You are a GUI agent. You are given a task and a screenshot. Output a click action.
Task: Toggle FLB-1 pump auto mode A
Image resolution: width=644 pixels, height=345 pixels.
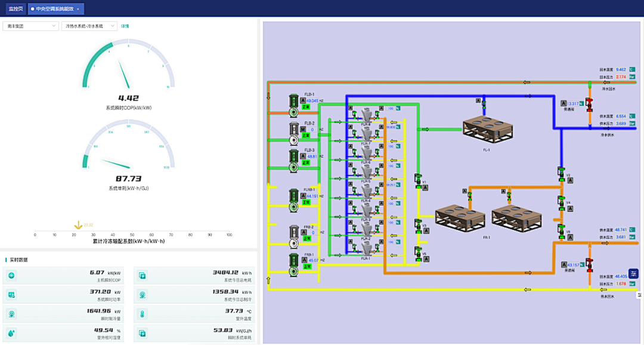pos(303,101)
